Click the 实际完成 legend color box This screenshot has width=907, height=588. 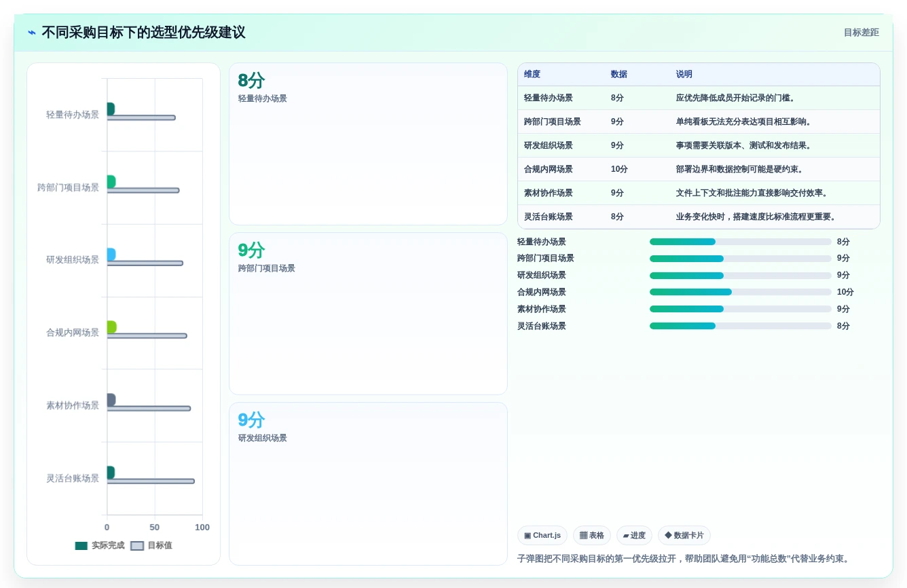(81, 545)
